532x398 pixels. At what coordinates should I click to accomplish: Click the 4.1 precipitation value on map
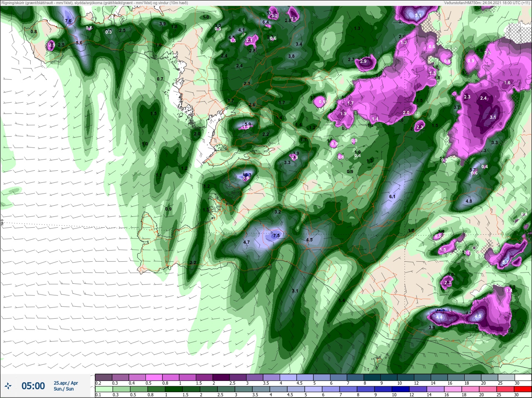241,30
